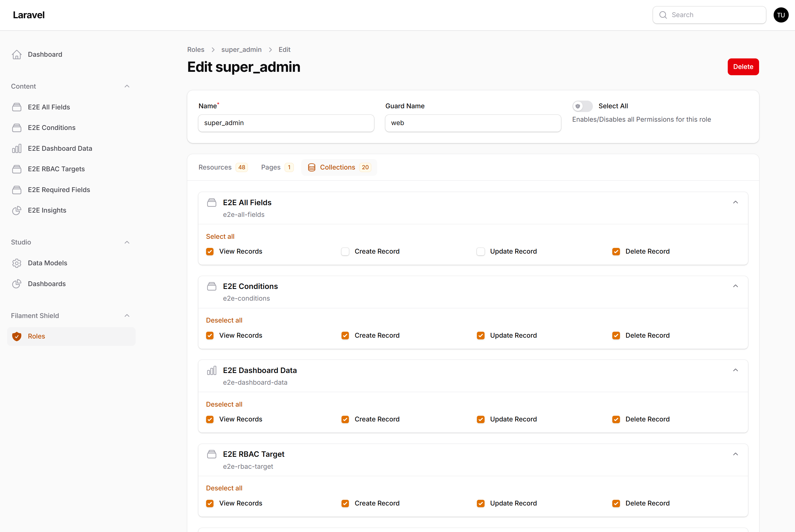Click the Data Models gear icon
The image size is (795, 532).
click(x=17, y=263)
